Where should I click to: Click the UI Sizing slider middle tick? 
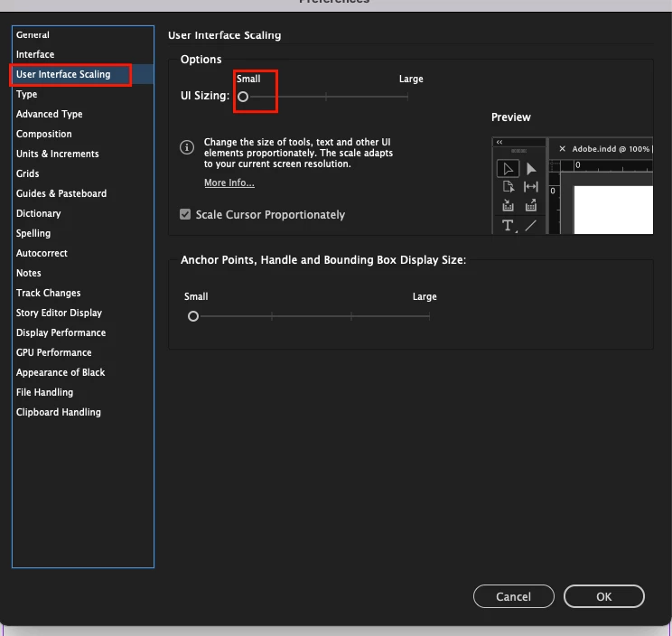click(x=326, y=97)
